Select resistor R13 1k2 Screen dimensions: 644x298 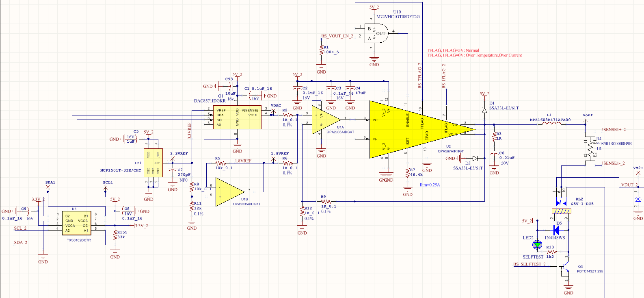(551, 252)
